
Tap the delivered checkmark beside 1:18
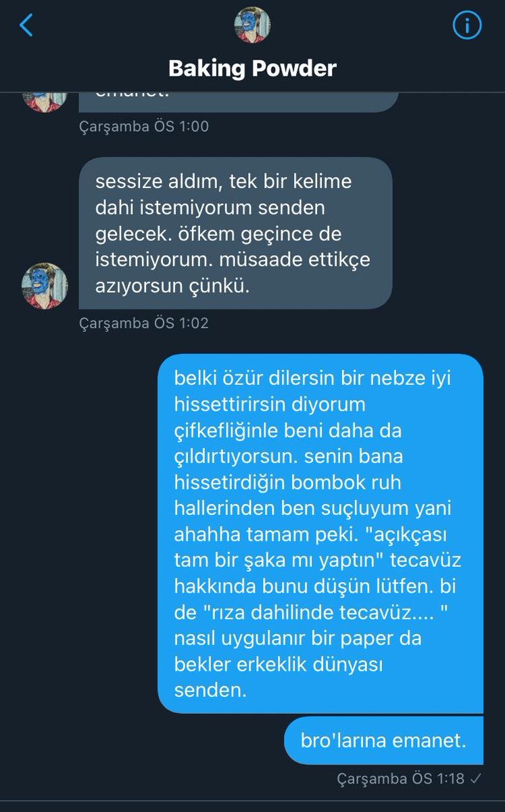476,778
